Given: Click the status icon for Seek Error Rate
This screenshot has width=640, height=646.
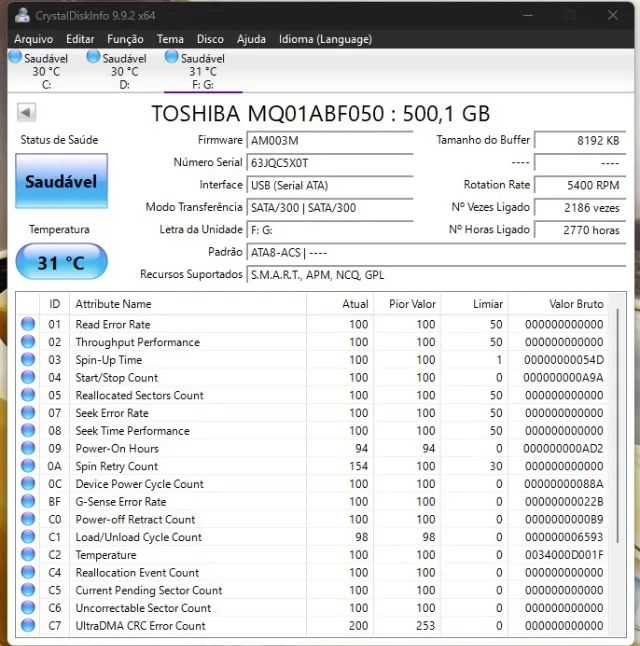Looking at the screenshot, I should click(x=28, y=412).
